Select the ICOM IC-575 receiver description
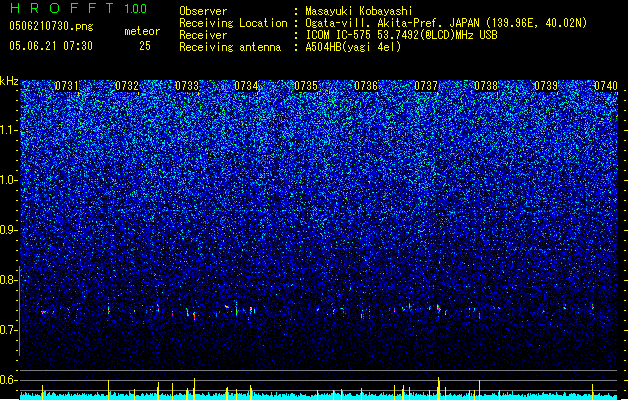 (x=402, y=35)
